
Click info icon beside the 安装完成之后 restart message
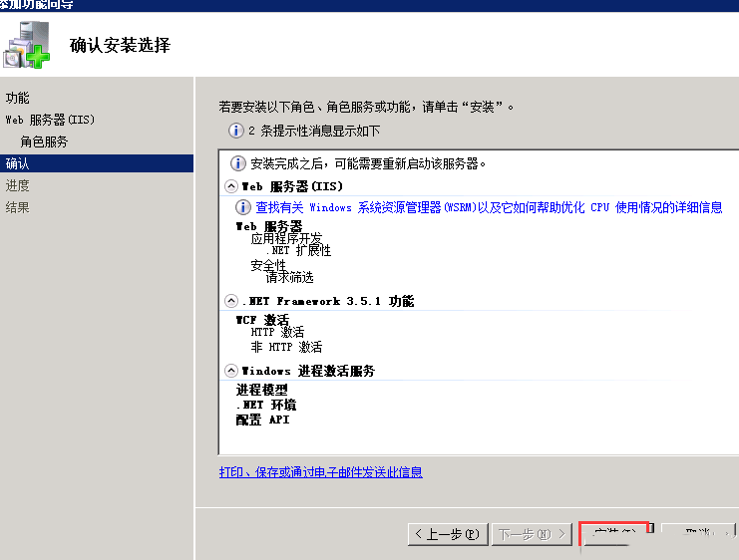[238, 163]
